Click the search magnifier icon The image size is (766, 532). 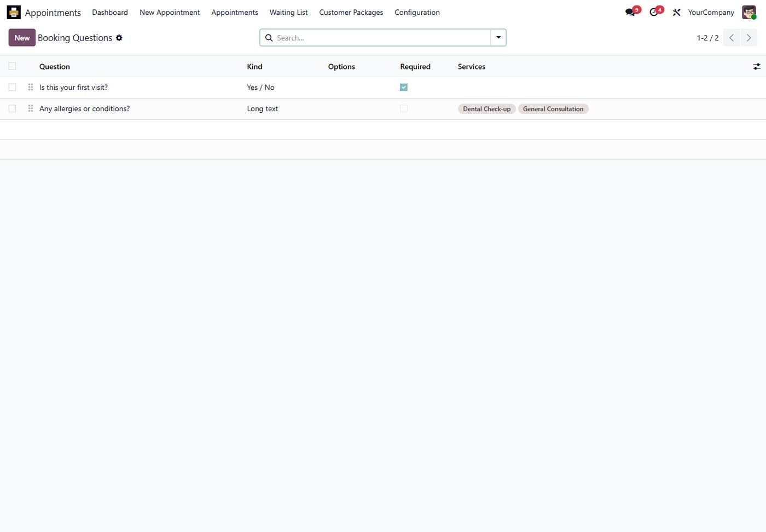tap(269, 38)
